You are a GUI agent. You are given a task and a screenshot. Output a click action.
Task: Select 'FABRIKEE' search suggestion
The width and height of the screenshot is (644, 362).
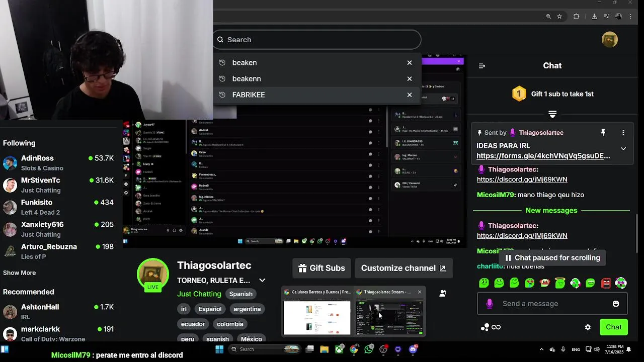[x=317, y=95]
